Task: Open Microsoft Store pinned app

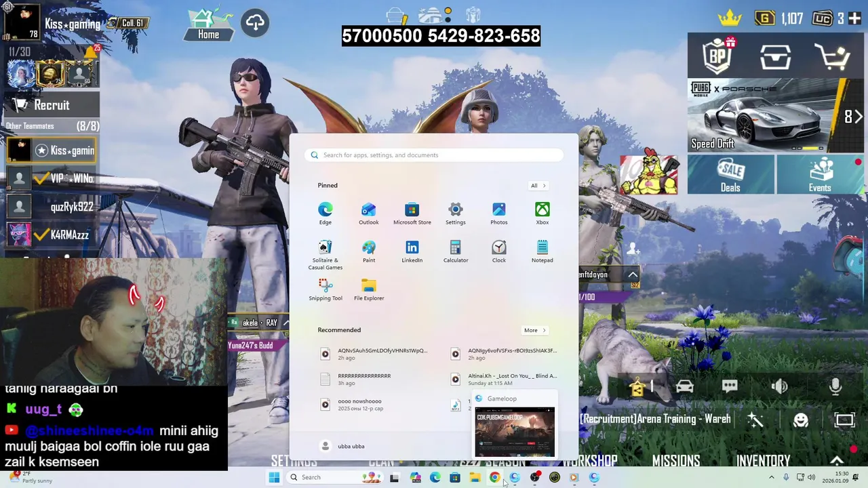Action: [x=412, y=213]
